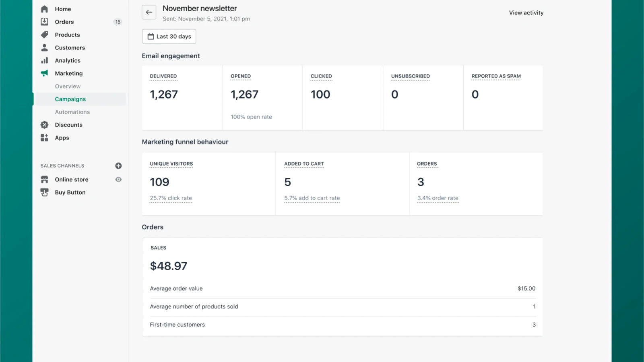Click the Orders notification badge showing 15
Screen dimensions: 644x362
[117, 22]
